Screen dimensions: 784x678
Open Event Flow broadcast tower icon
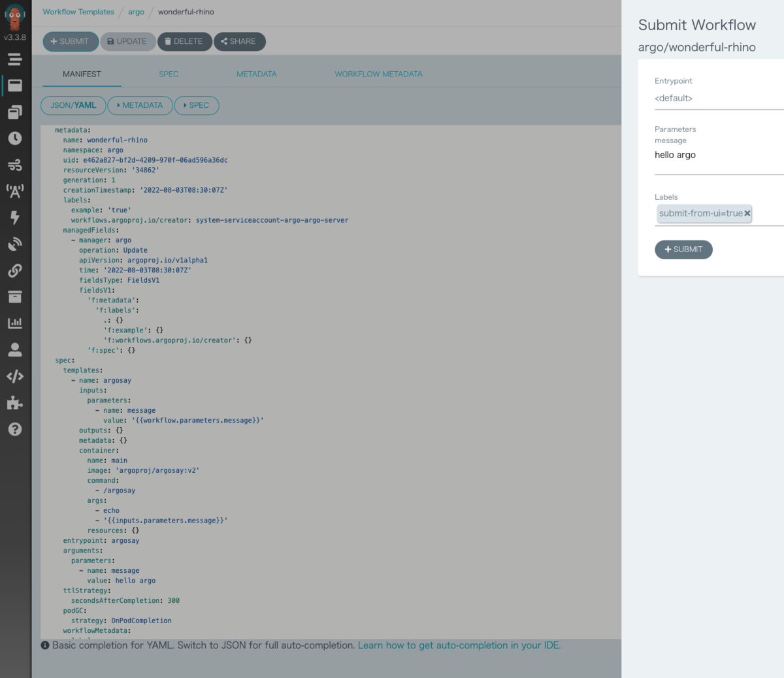[x=15, y=191]
